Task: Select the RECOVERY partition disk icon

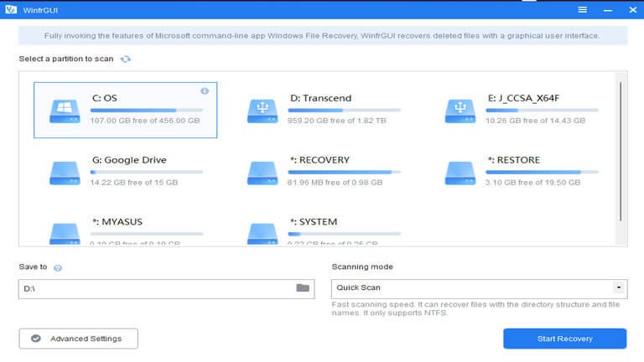Action: click(x=262, y=173)
